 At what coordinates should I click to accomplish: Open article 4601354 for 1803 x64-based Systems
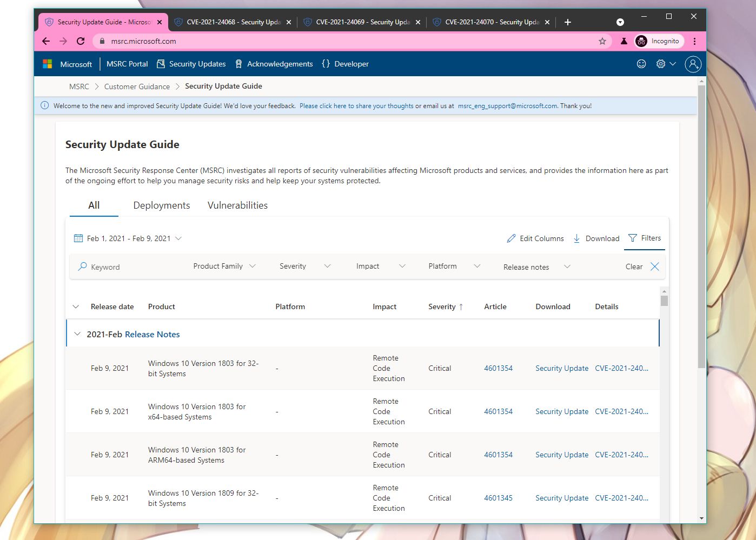[x=498, y=411]
